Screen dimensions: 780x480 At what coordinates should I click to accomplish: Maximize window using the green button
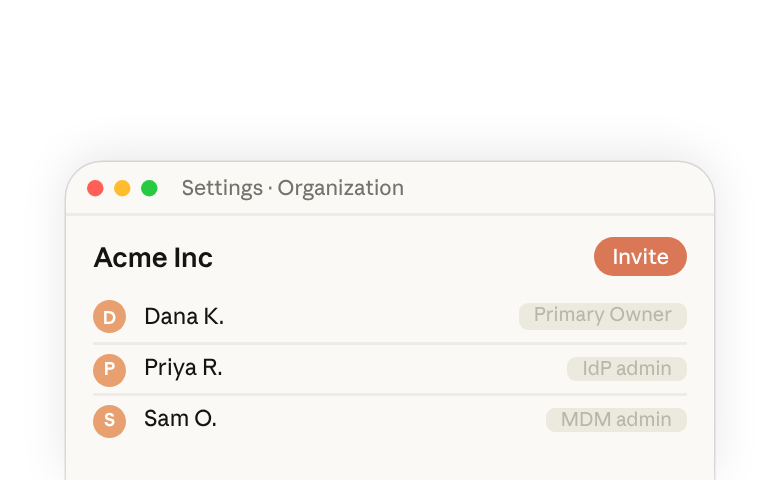(x=149, y=189)
